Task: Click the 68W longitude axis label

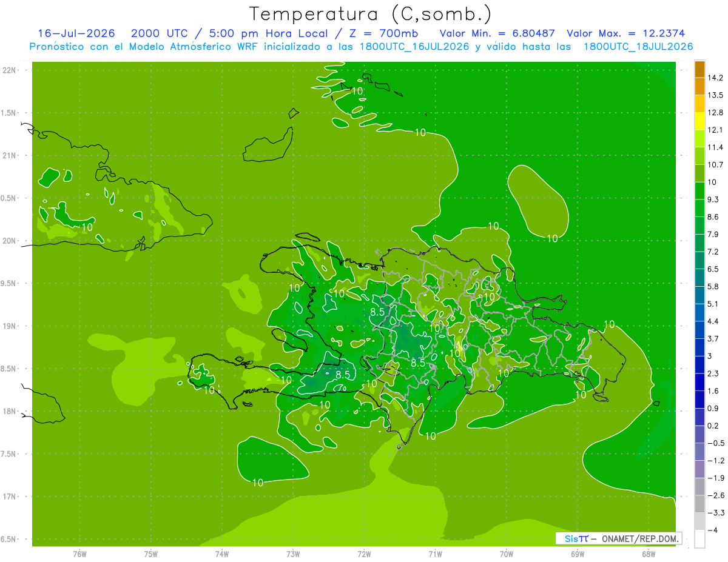Action: [x=649, y=554]
